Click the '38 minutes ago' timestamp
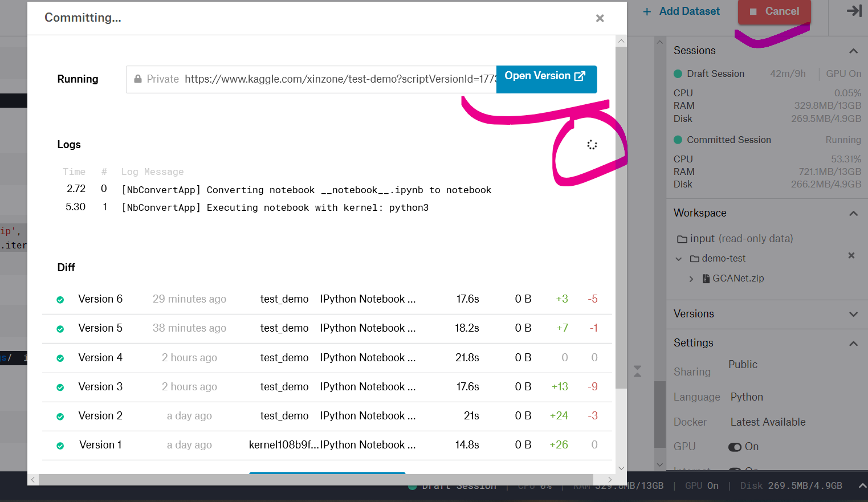Screen dimensions: 868x502 pos(189,328)
